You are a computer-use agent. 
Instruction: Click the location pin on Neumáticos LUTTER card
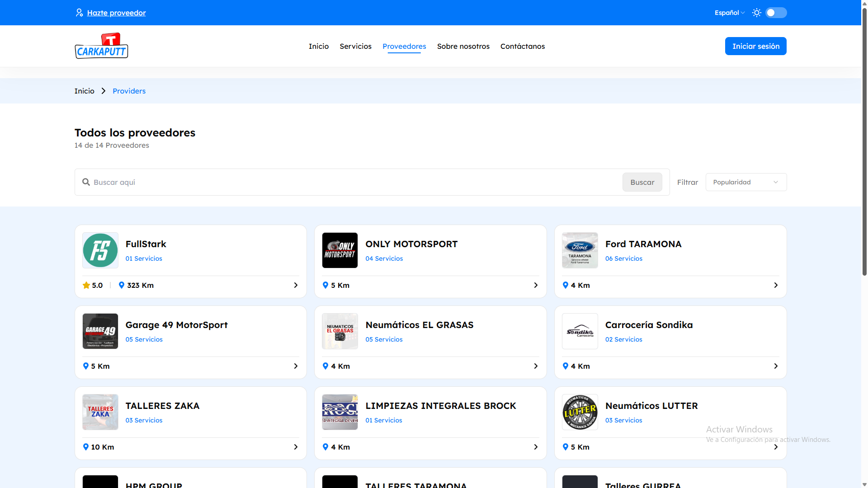[566, 447]
